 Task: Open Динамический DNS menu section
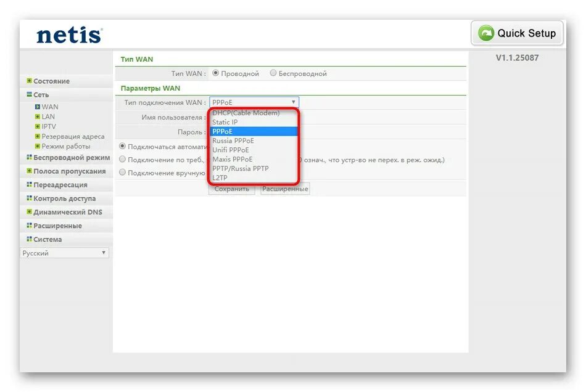(68, 212)
